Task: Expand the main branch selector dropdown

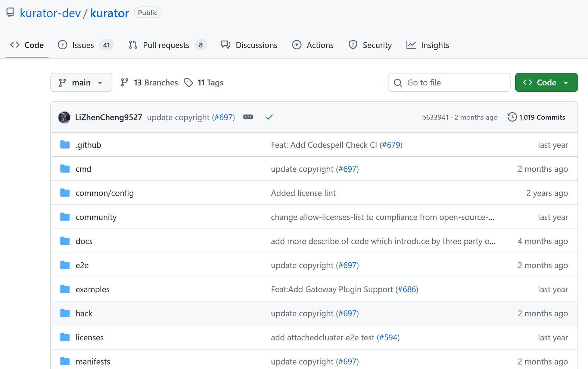Action: pyautogui.click(x=81, y=82)
